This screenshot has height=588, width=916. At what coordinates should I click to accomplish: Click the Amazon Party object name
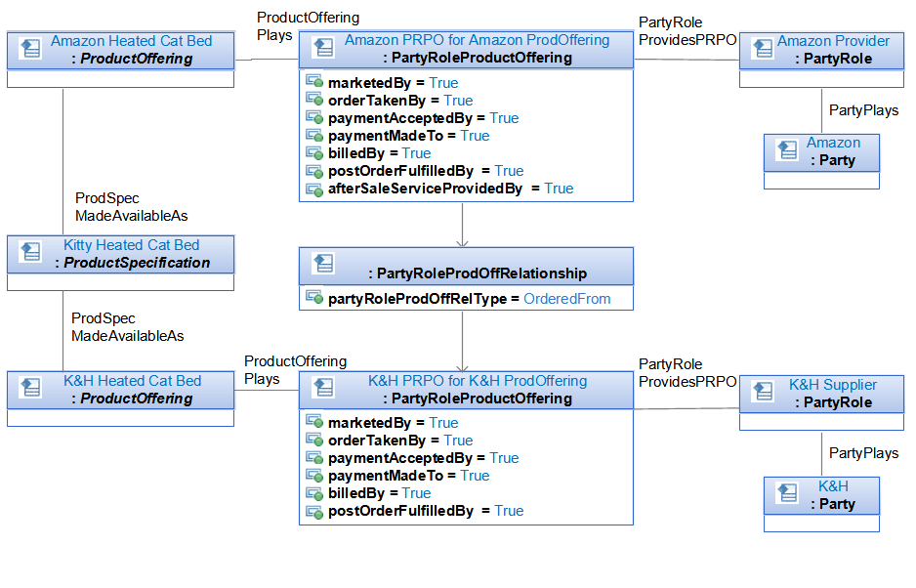point(833,143)
